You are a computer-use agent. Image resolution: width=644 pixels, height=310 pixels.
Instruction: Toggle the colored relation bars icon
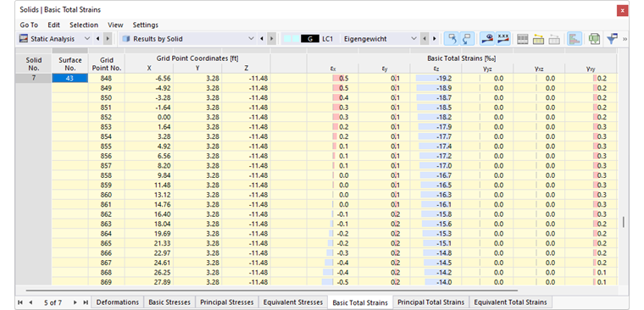tap(575, 39)
